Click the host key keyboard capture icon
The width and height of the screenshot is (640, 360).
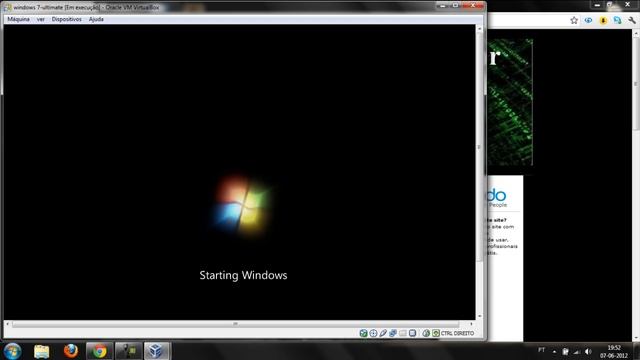436,333
